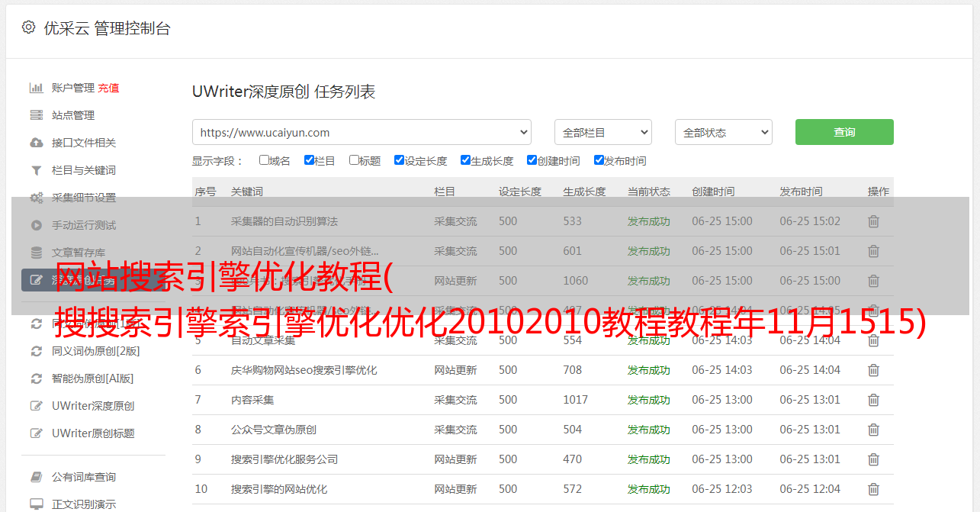Click keyword 搜索引擎的网站优化
The width and height of the screenshot is (980, 512).
click(279, 489)
